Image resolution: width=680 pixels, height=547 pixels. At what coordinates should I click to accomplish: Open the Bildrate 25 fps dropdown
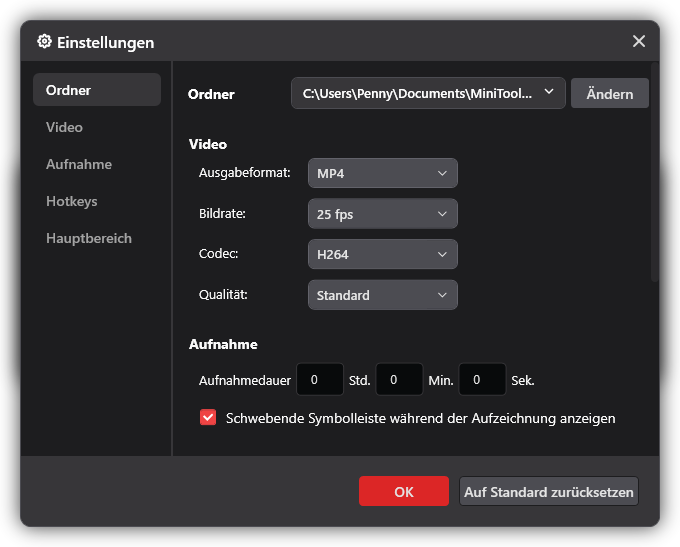tap(382, 214)
